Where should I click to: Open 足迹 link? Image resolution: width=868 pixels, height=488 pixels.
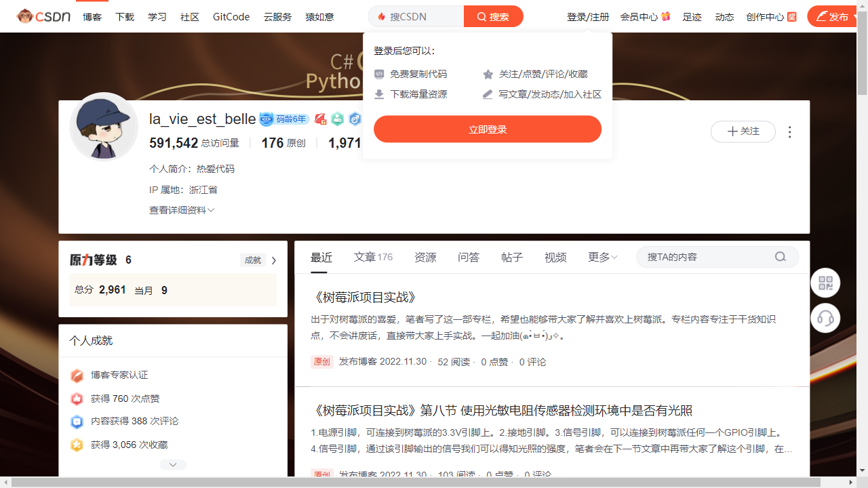click(x=692, y=17)
